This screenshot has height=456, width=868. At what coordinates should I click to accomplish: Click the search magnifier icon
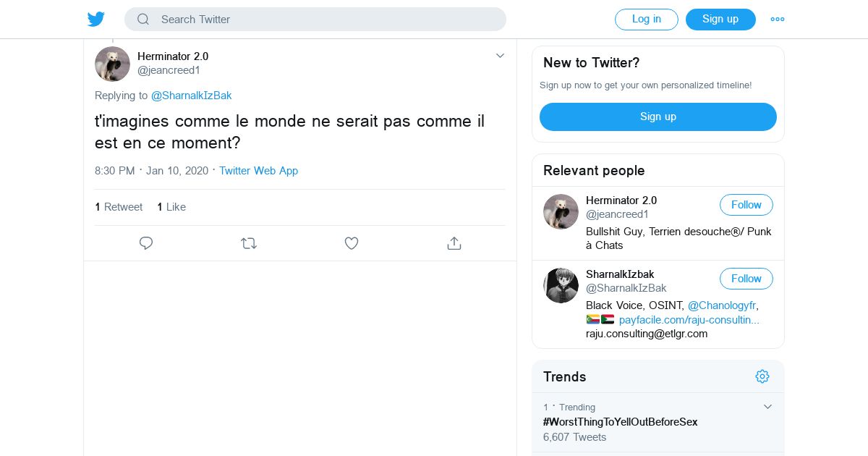click(x=143, y=20)
